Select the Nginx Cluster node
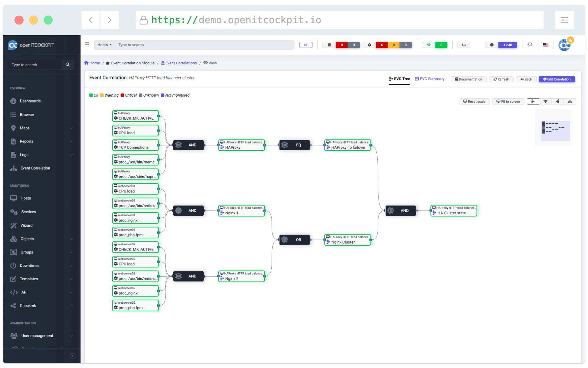Screen dimensions: 588x368 tap(348, 240)
